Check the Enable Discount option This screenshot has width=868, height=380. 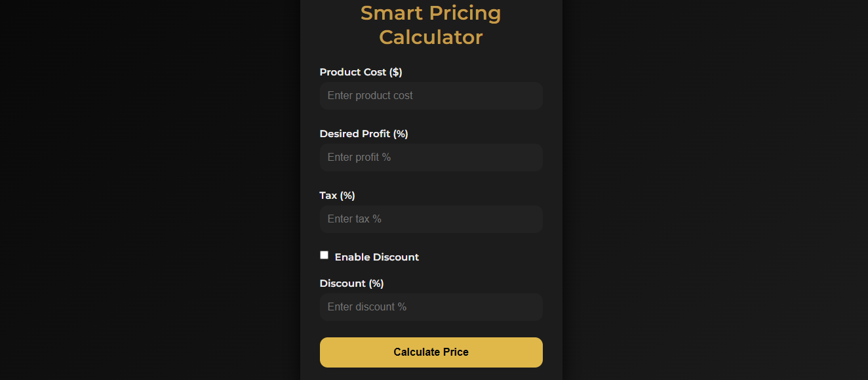point(324,255)
